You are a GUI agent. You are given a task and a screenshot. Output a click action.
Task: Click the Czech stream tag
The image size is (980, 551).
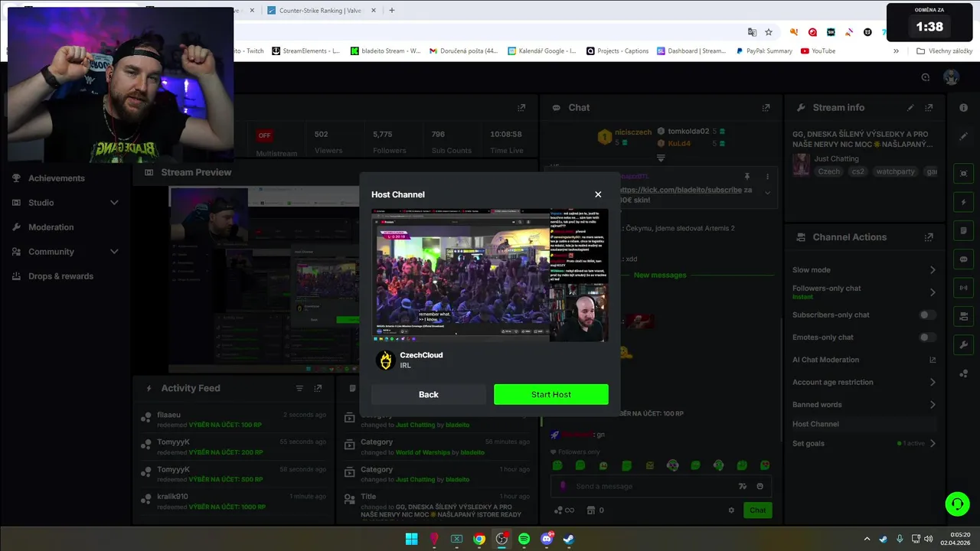[829, 171]
